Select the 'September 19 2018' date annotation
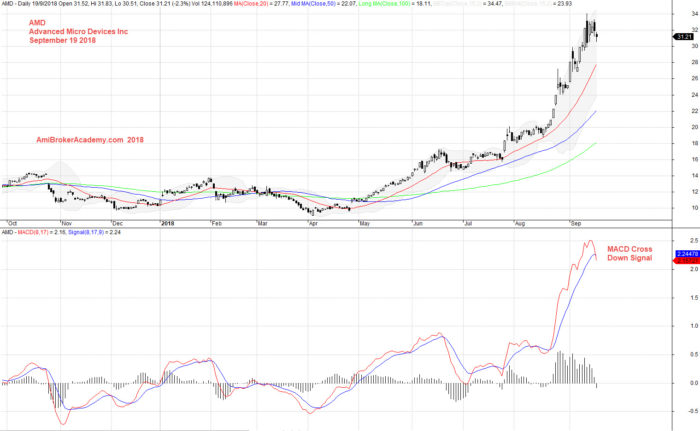This screenshot has height=431, width=700. tap(62, 40)
